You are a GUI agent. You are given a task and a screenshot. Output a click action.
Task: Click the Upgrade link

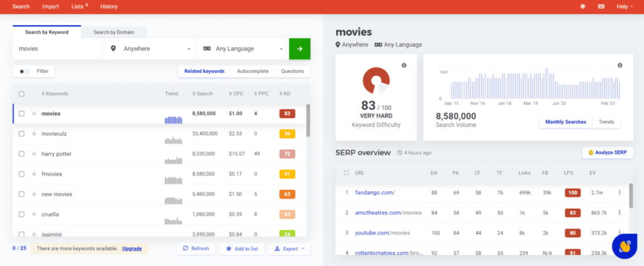click(x=132, y=249)
